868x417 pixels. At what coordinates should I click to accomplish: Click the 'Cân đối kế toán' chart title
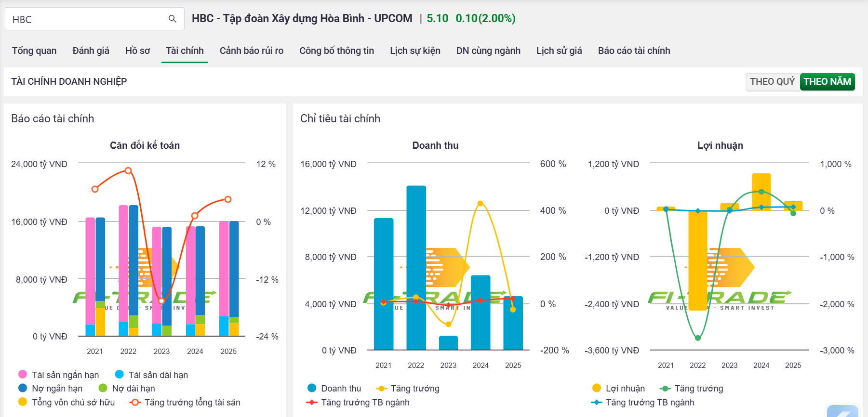click(x=145, y=145)
